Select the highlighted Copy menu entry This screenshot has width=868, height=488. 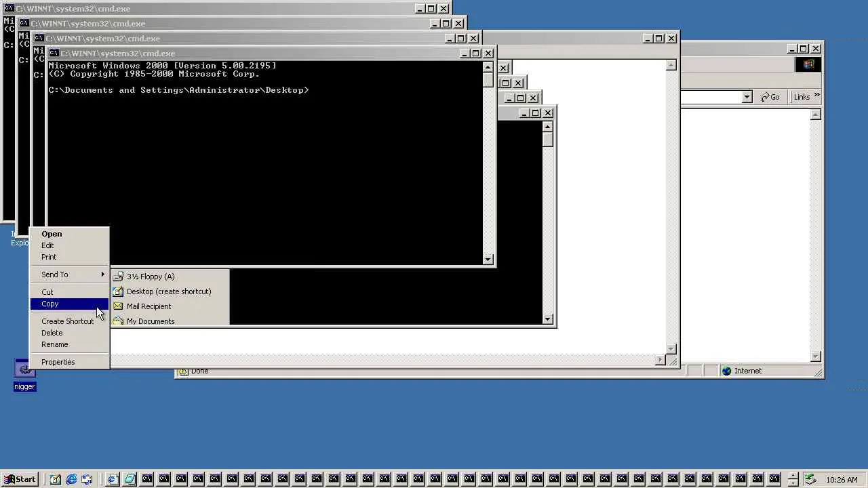coord(69,304)
